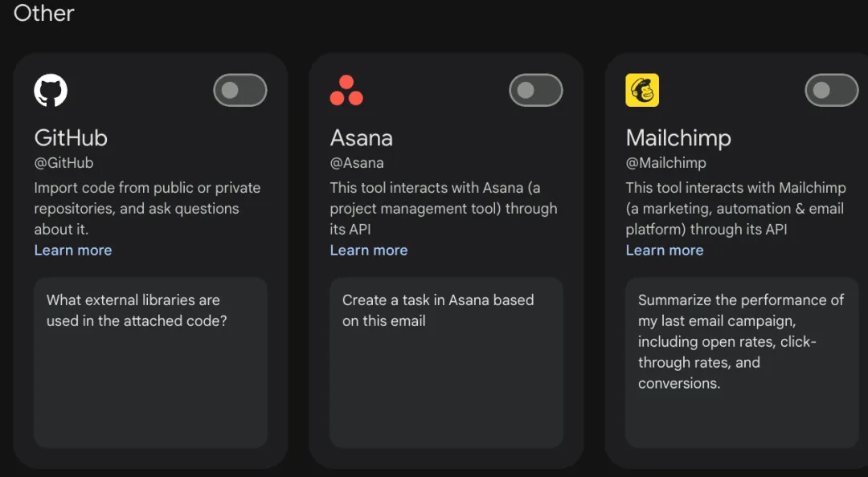Click the @GitHub handle text
The width and height of the screenshot is (868, 477).
(63, 163)
